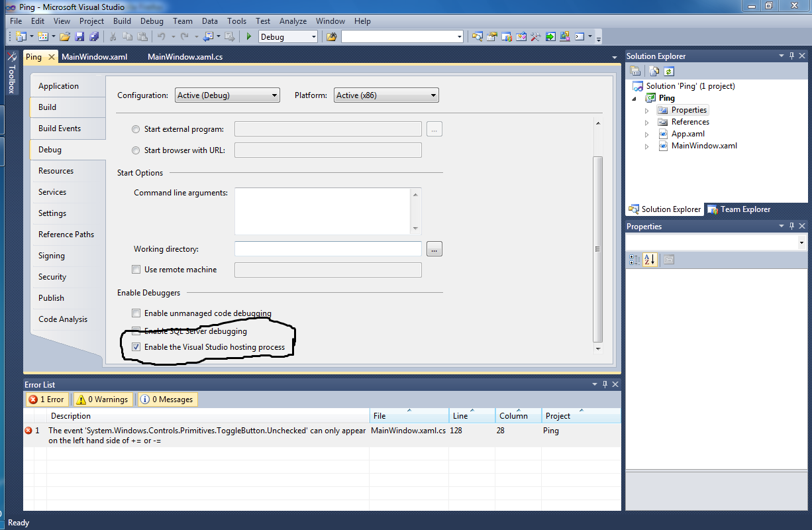Expand the MainWindow.xaml tree node
812x530 pixels.
pyautogui.click(x=647, y=146)
